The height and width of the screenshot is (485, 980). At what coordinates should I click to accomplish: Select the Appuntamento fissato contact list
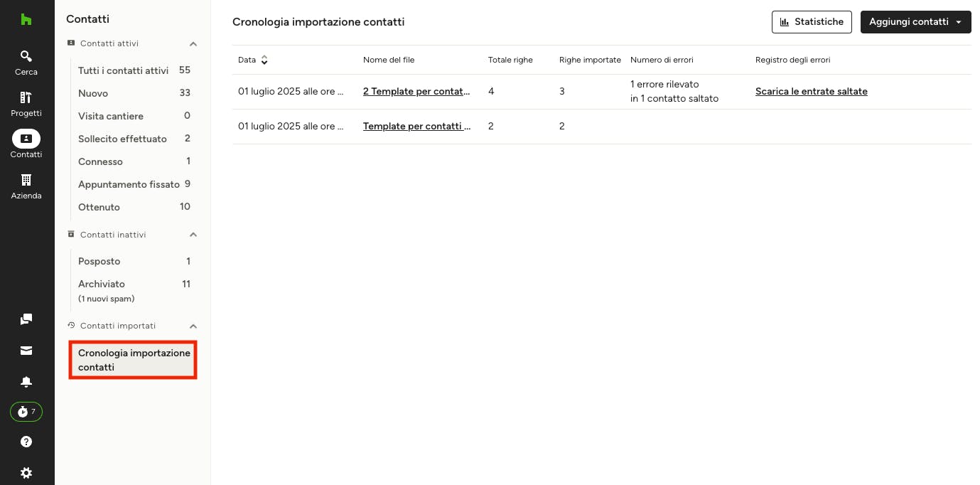(129, 184)
